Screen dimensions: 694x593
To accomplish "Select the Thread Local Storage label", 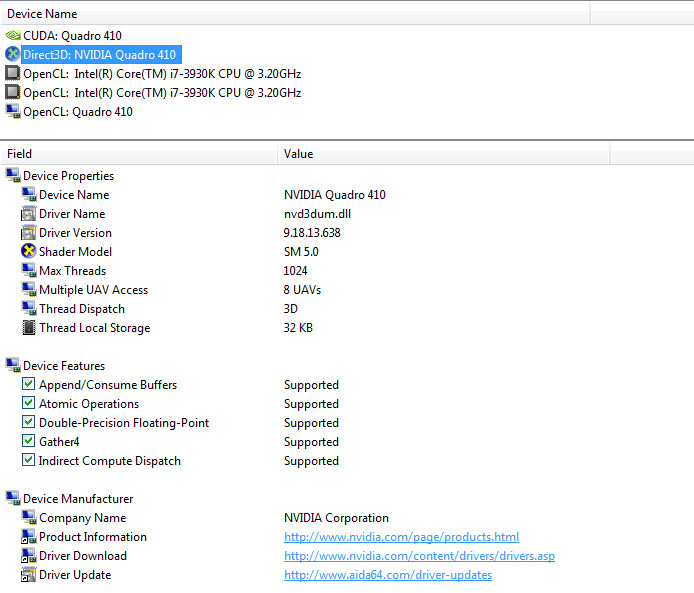I will [95, 327].
